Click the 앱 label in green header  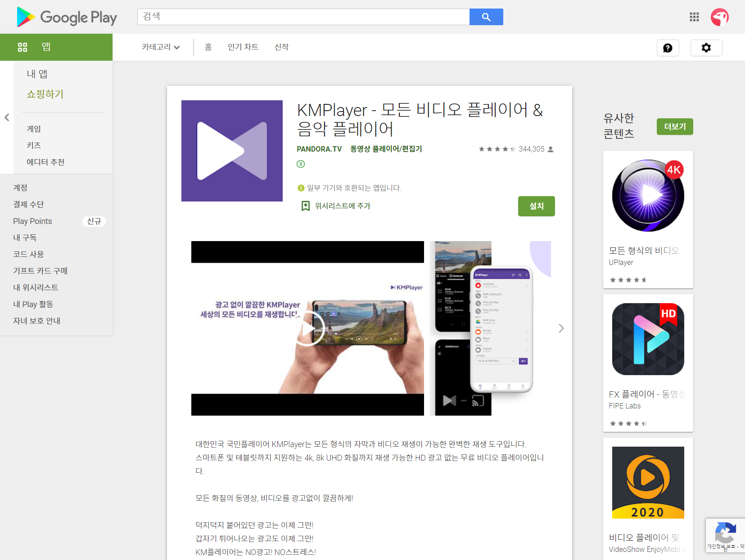click(46, 47)
